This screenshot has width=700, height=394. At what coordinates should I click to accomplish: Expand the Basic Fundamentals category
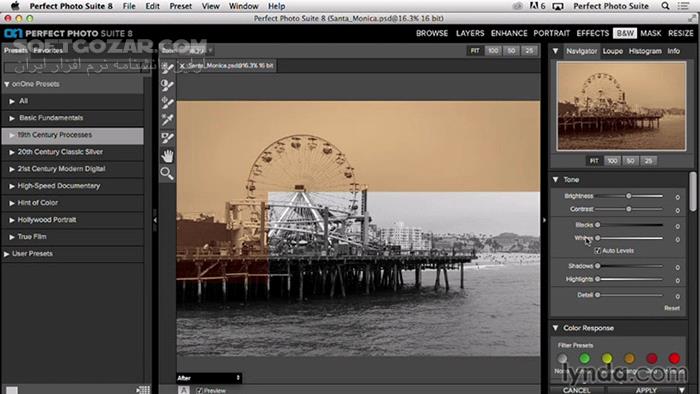[12, 118]
